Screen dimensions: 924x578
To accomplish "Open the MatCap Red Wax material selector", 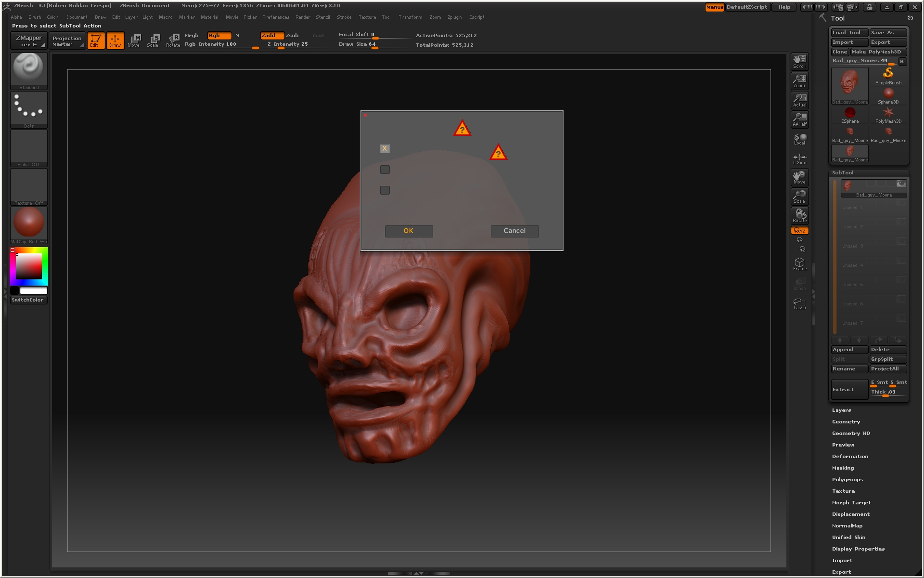I will click(x=29, y=225).
